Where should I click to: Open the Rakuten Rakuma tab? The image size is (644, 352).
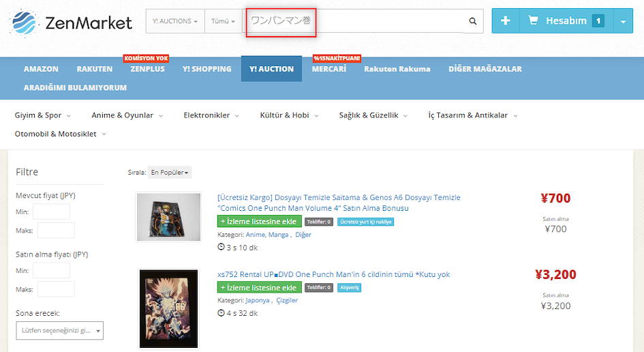[397, 69]
